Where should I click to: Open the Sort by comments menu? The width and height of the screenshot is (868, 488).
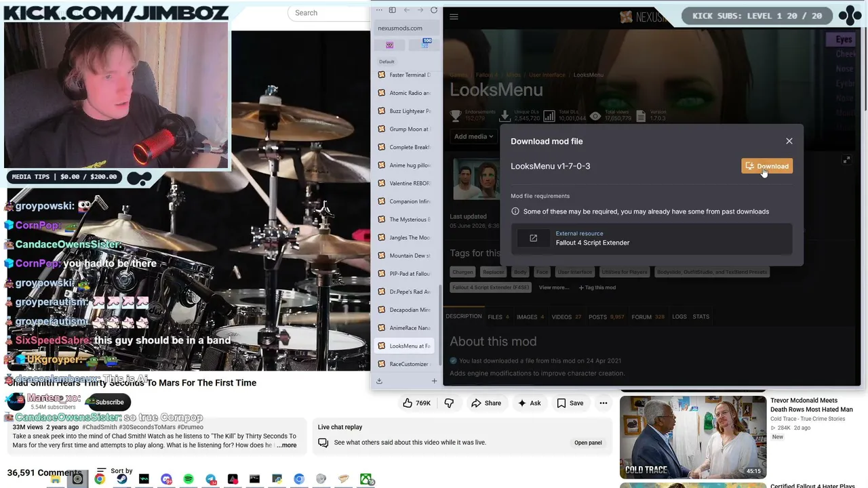[x=114, y=471]
